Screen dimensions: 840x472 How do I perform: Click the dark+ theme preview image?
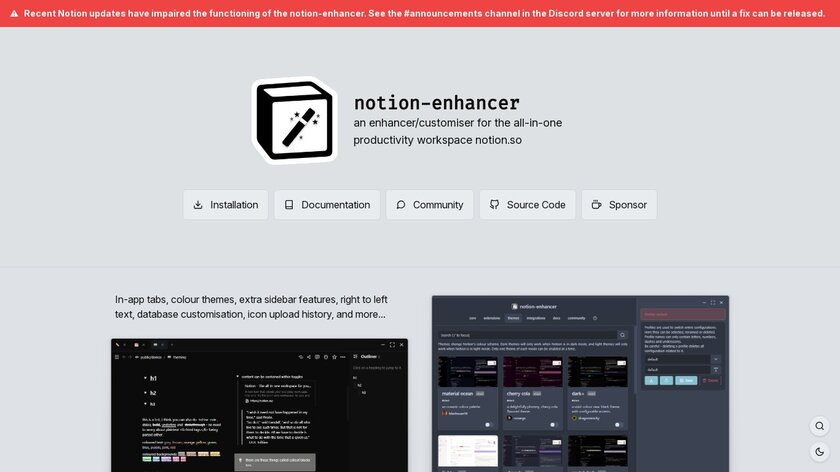click(x=598, y=372)
